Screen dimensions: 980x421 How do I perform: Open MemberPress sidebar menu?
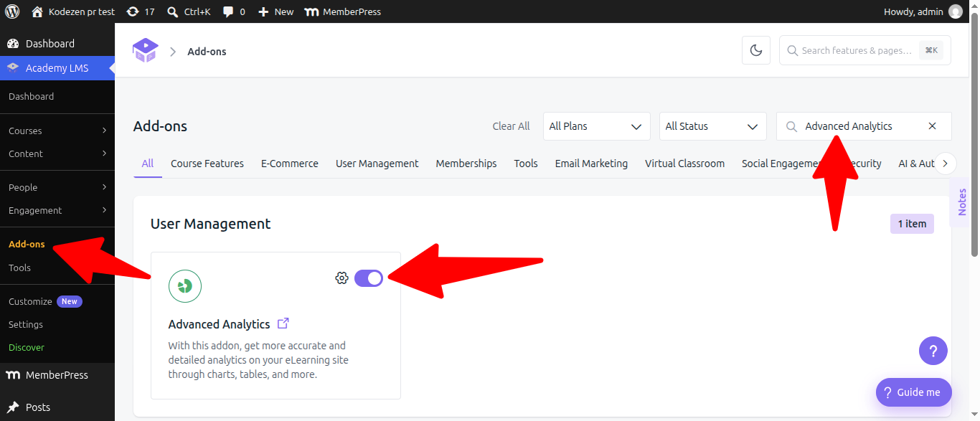click(x=57, y=375)
